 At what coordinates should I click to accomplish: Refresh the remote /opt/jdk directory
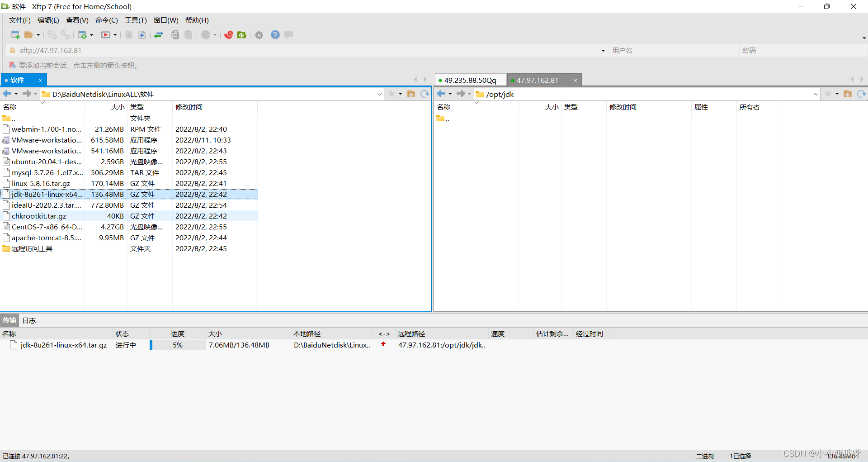click(861, 94)
